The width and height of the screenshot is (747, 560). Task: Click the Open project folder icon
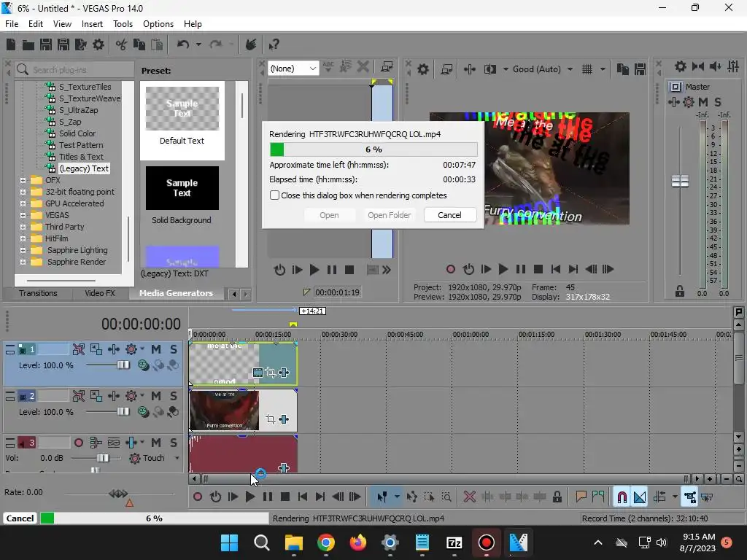pyautogui.click(x=28, y=44)
